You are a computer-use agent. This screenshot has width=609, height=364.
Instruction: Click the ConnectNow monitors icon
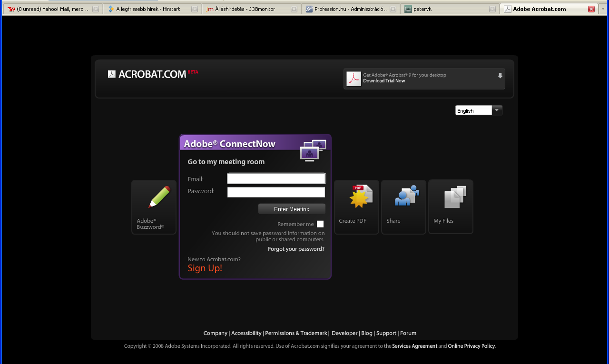(x=313, y=150)
